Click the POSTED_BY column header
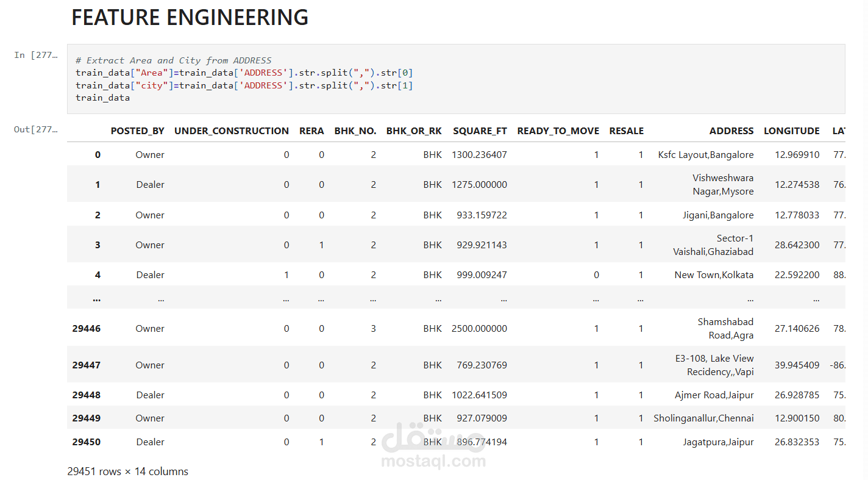The image size is (868, 480). pos(137,131)
